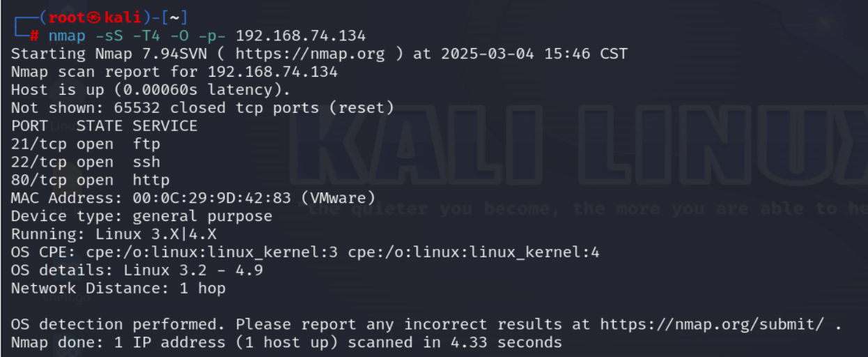Image resolution: width=868 pixels, height=357 pixels.
Task: Click the 21/tcp open ftp line
Action: click(x=86, y=144)
